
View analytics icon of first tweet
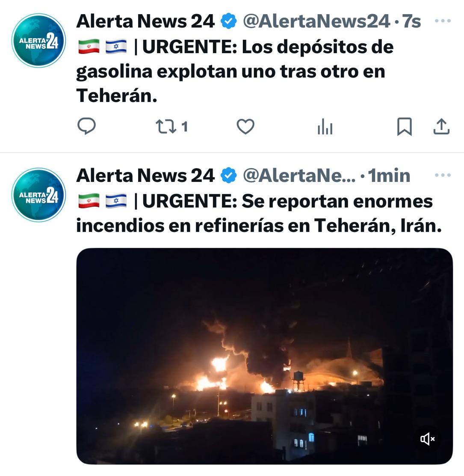(x=325, y=126)
